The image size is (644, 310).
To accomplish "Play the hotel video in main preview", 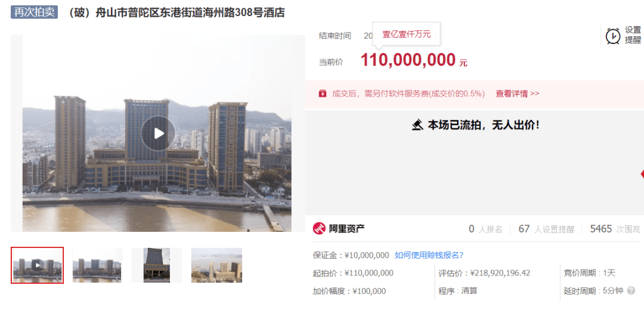I will [x=158, y=133].
